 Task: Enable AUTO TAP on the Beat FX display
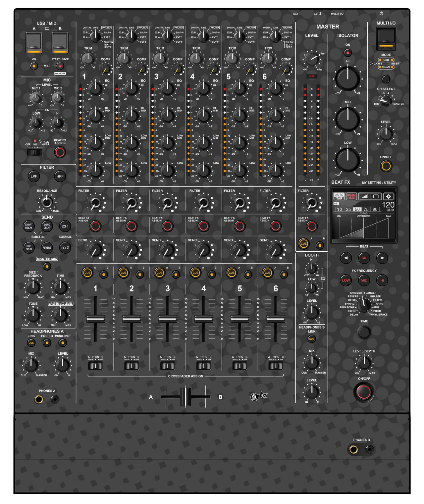339,196
